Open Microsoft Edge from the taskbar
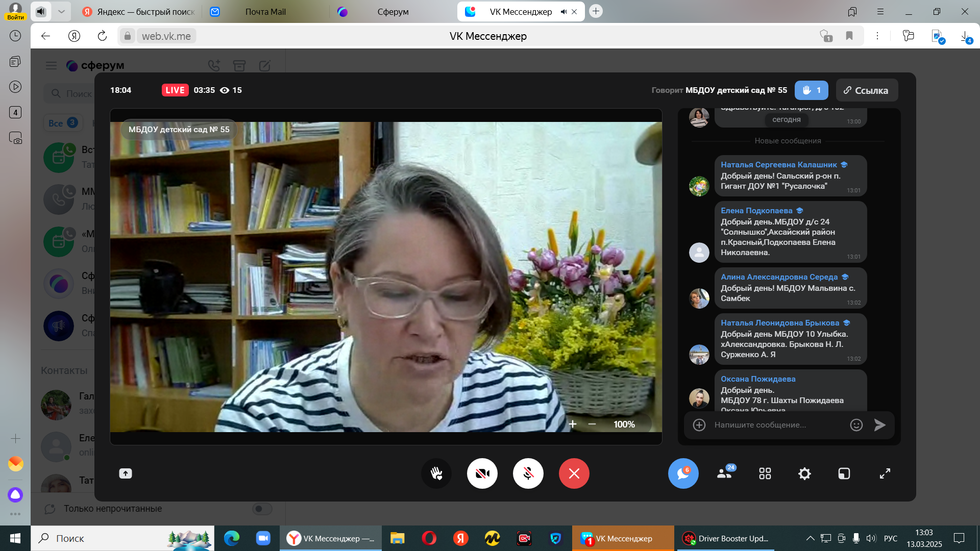The image size is (980, 551). [232, 538]
